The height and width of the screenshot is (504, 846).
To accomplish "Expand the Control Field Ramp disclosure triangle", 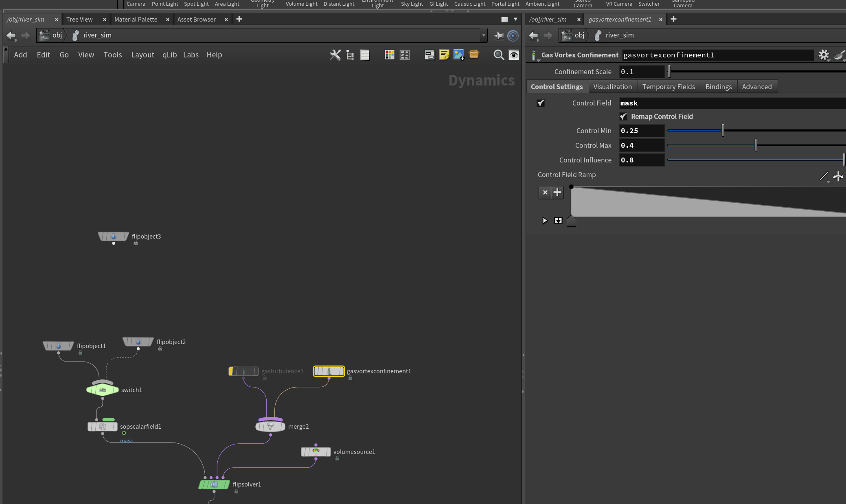I will [x=545, y=221].
